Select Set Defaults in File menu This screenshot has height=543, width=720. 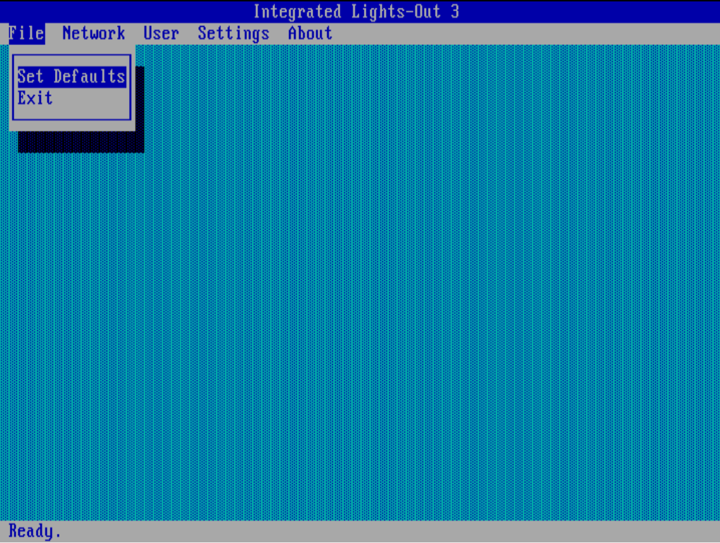click(x=72, y=77)
